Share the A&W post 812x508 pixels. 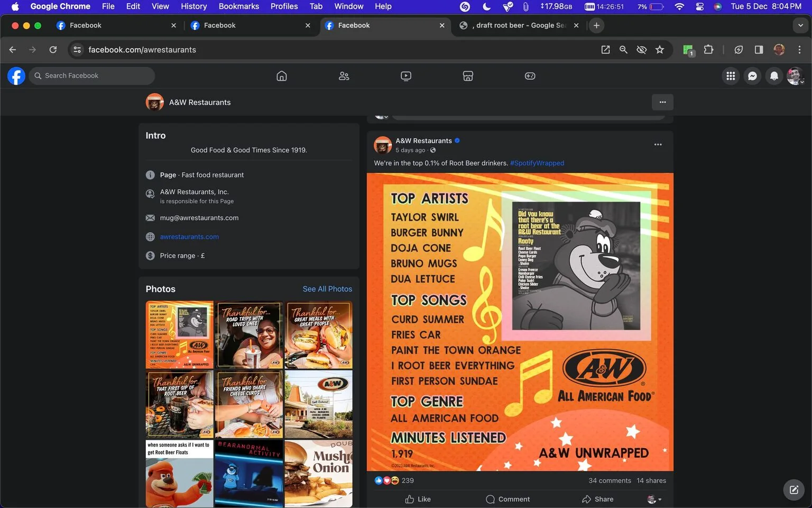(597, 499)
